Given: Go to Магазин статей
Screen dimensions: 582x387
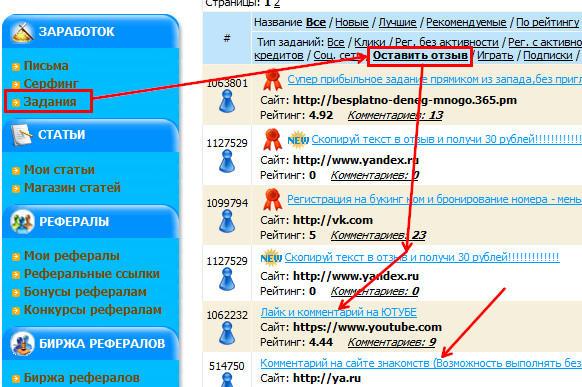Looking at the screenshot, I should (x=72, y=187).
